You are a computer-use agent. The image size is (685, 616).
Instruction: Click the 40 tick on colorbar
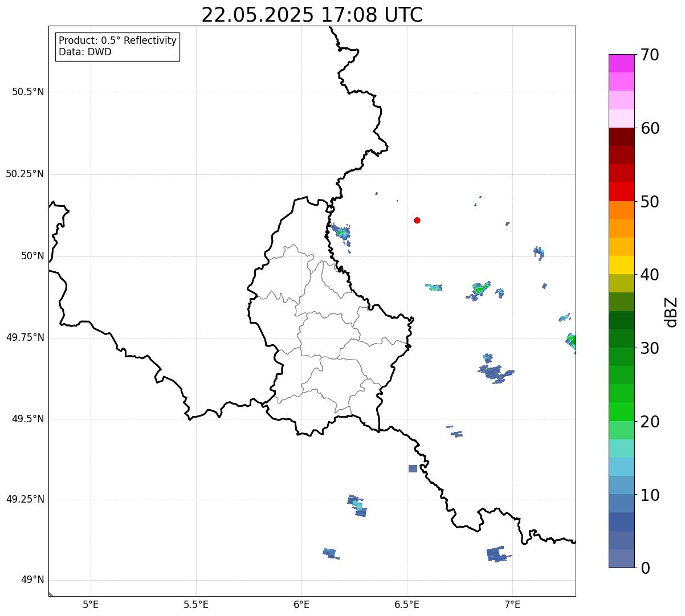click(650, 275)
